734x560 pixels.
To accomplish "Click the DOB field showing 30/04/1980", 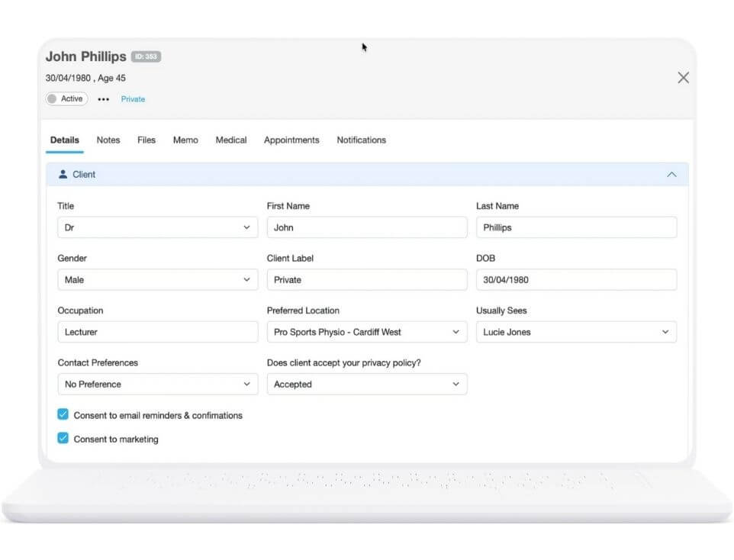I will coord(576,279).
